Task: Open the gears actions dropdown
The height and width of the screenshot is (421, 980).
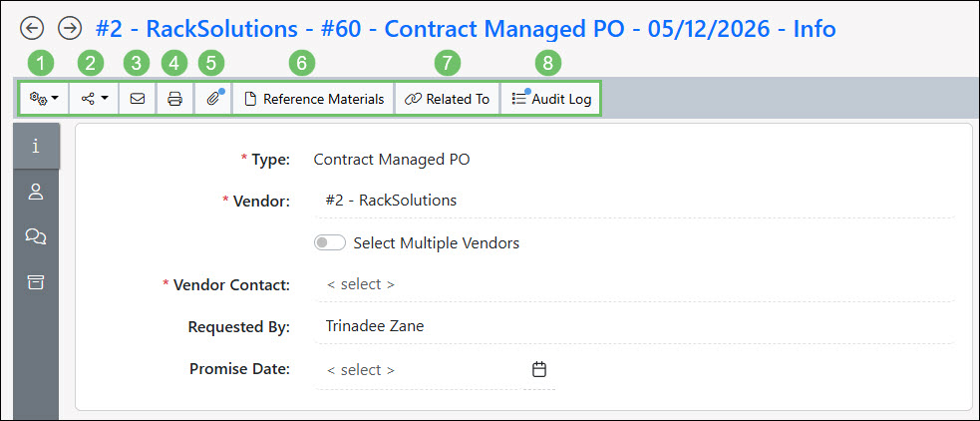Action: coord(44,98)
